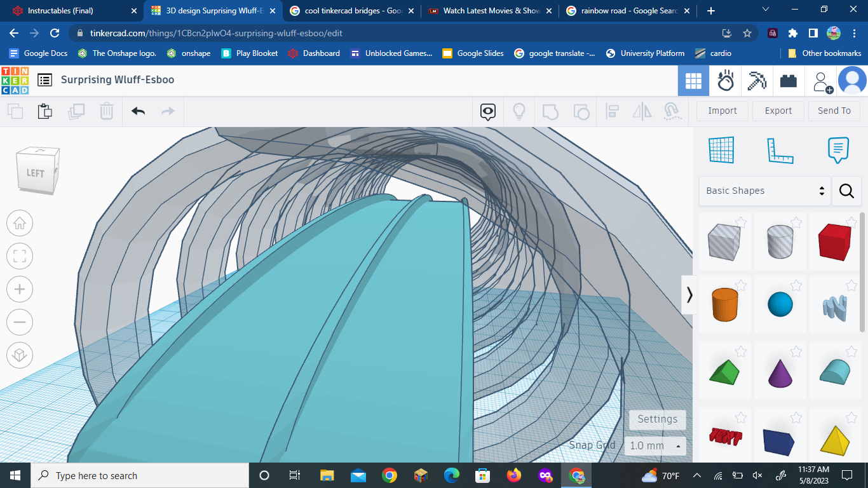This screenshot has height=488, width=868.
Task: Click the Send To button
Action: click(834, 111)
